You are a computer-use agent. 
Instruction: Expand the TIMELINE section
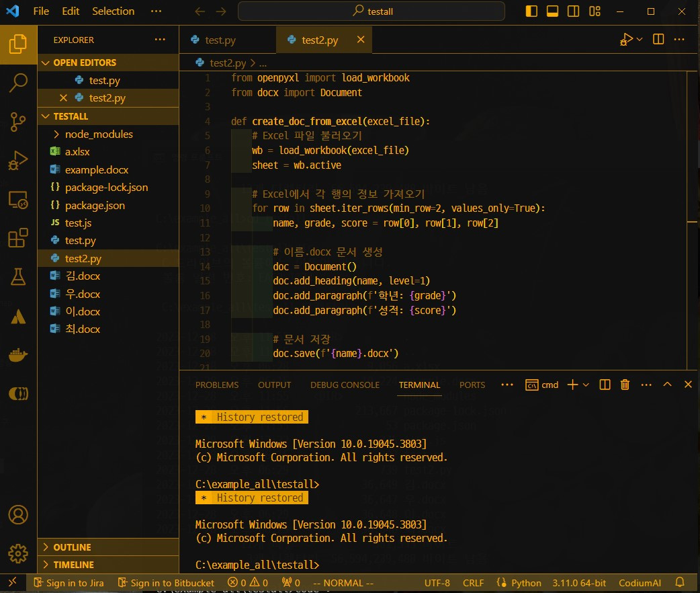pos(108,565)
